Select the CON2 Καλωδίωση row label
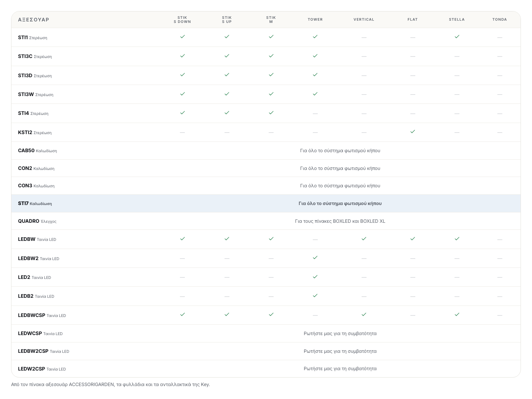The image size is (532, 399). pos(36,168)
